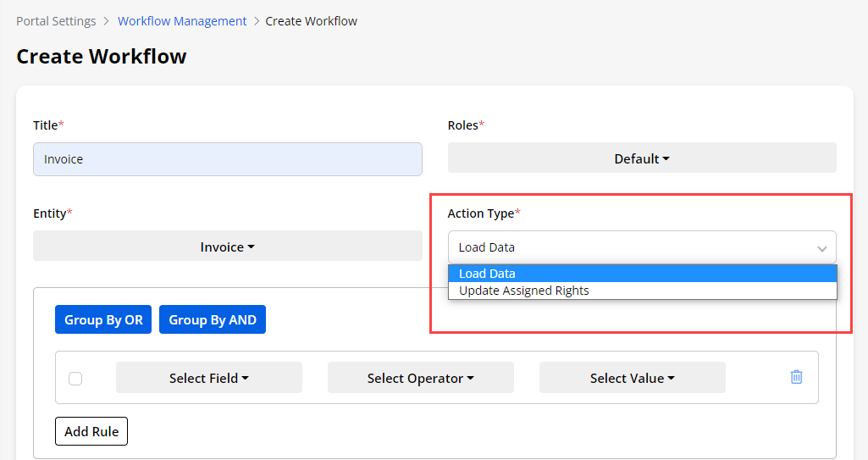
Task: Click the trash icon to delete the rule
Action: pyautogui.click(x=796, y=378)
